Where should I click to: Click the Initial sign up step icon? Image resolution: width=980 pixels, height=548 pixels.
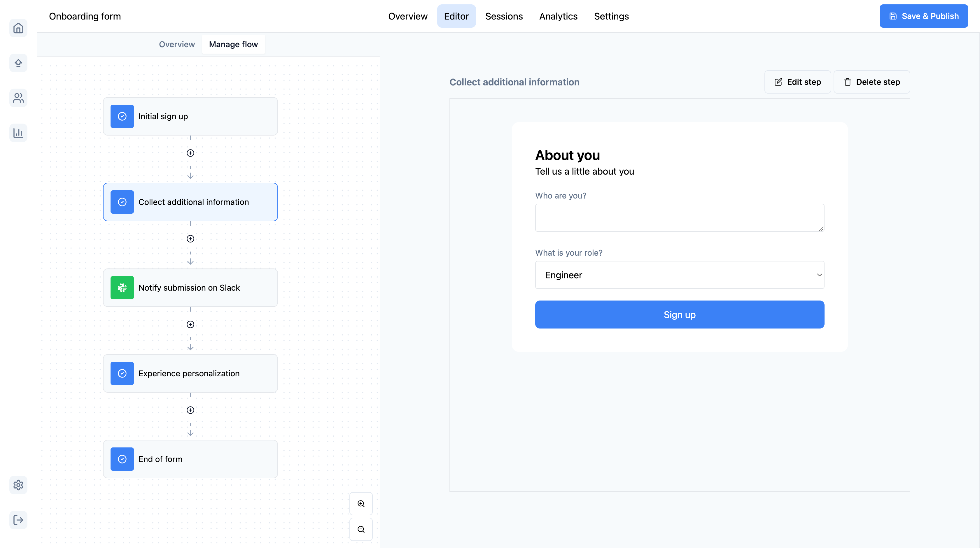click(x=122, y=116)
